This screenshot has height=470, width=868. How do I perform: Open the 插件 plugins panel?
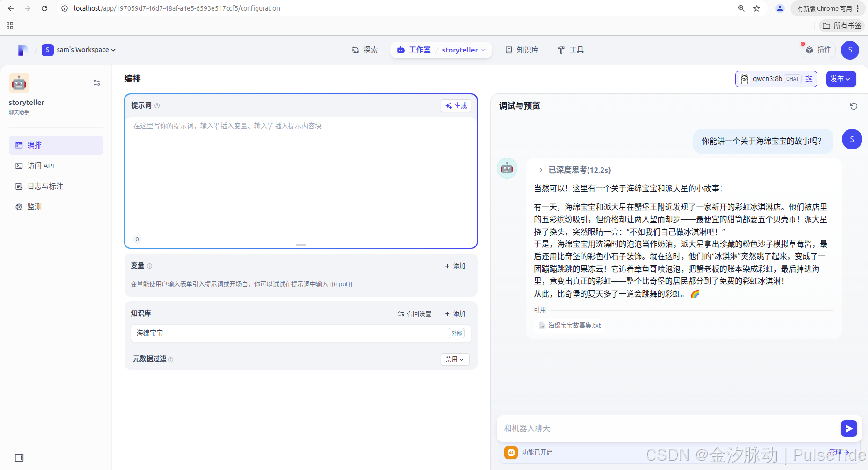pyautogui.click(x=818, y=50)
